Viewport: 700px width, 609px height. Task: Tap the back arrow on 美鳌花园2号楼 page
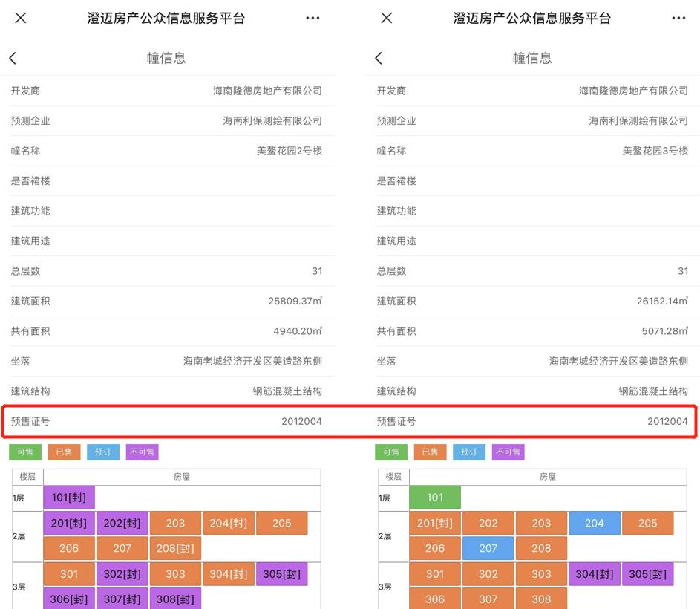tap(12, 57)
